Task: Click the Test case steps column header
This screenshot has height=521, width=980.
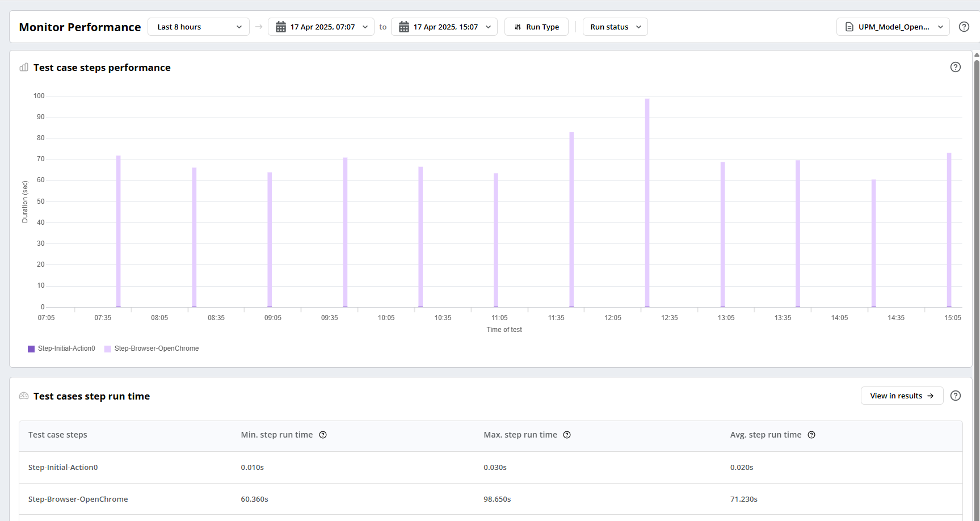Action: 58,435
